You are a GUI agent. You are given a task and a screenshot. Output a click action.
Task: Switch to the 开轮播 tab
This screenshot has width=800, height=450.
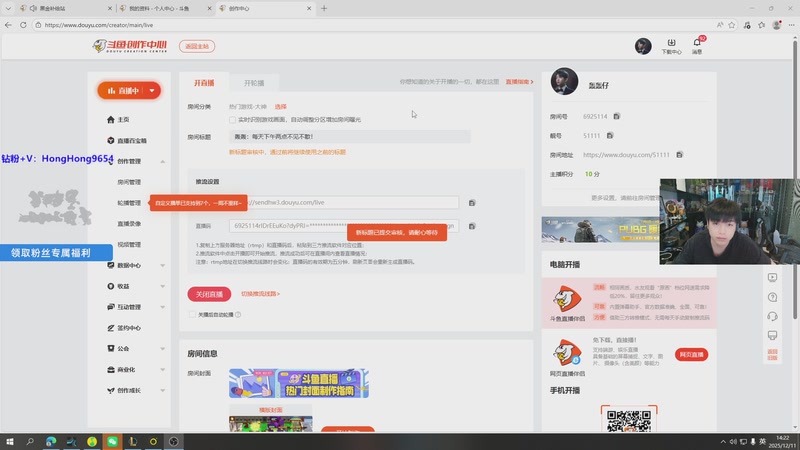(x=254, y=82)
